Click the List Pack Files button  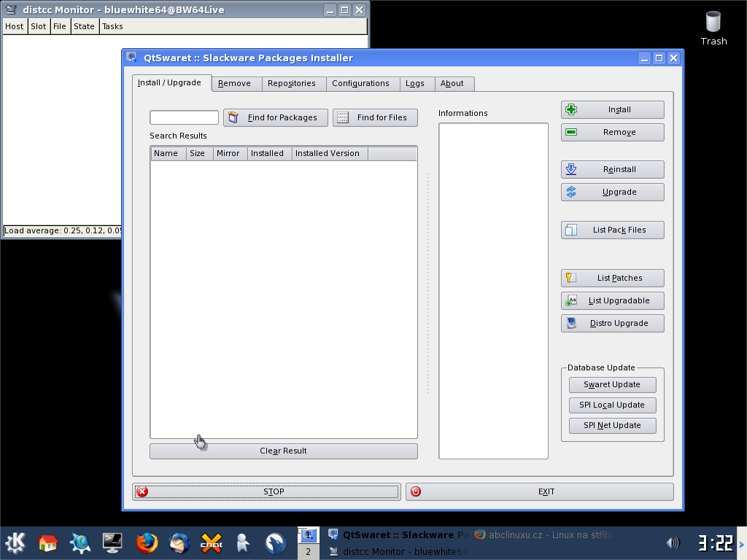(613, 230)
